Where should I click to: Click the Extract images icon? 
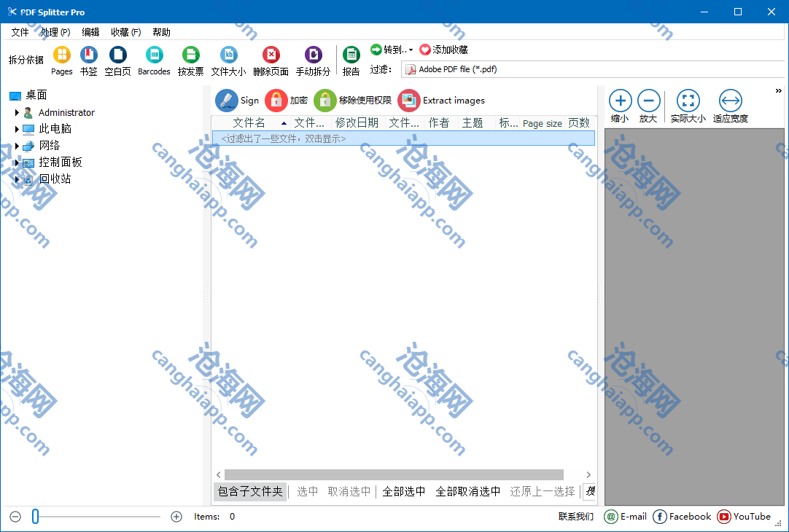coord(409,100)
